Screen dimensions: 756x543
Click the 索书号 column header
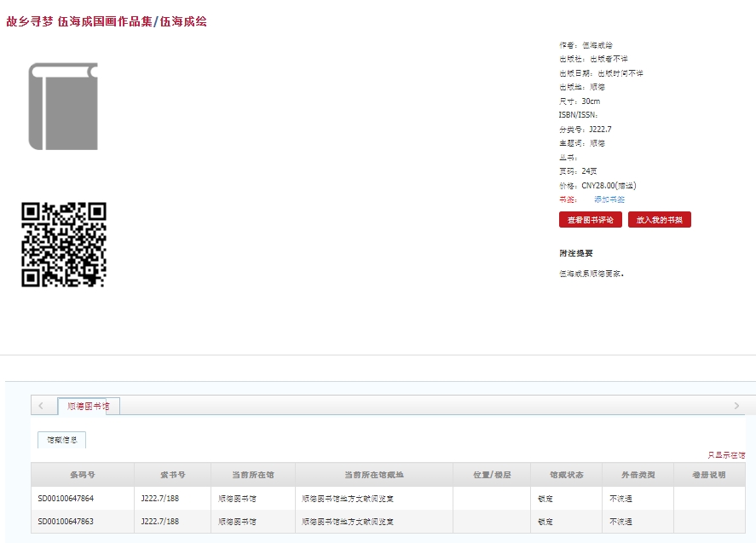click(173, 475)
